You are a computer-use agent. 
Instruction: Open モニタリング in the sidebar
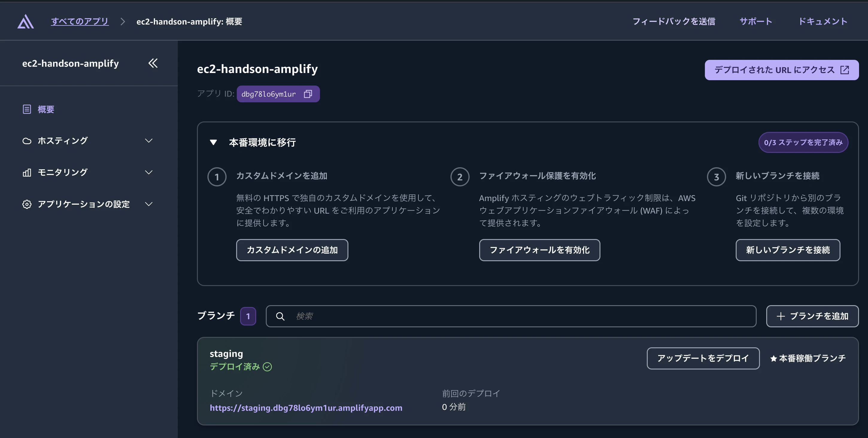coord(63,172)
